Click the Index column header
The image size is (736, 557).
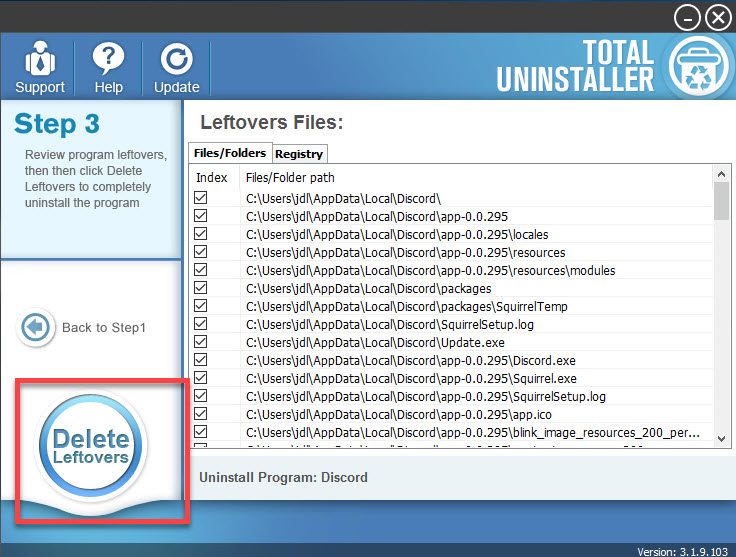pyautogui.click(x=212, y=177)
